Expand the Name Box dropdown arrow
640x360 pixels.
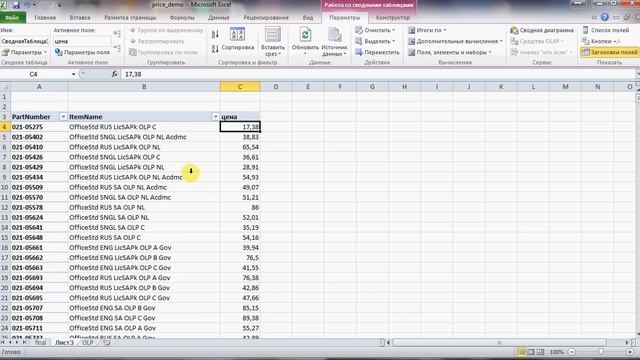(73, 74)
